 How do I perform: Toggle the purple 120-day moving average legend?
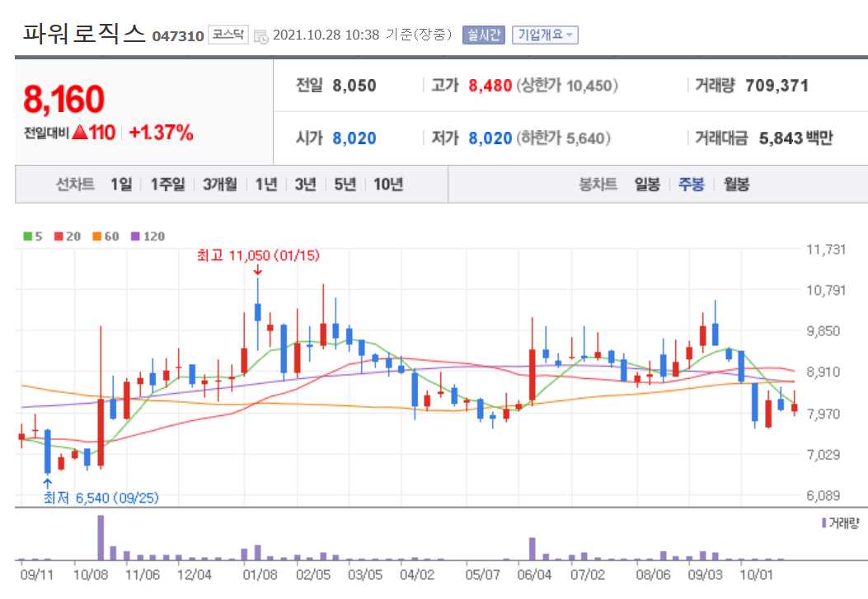[134, 236]
